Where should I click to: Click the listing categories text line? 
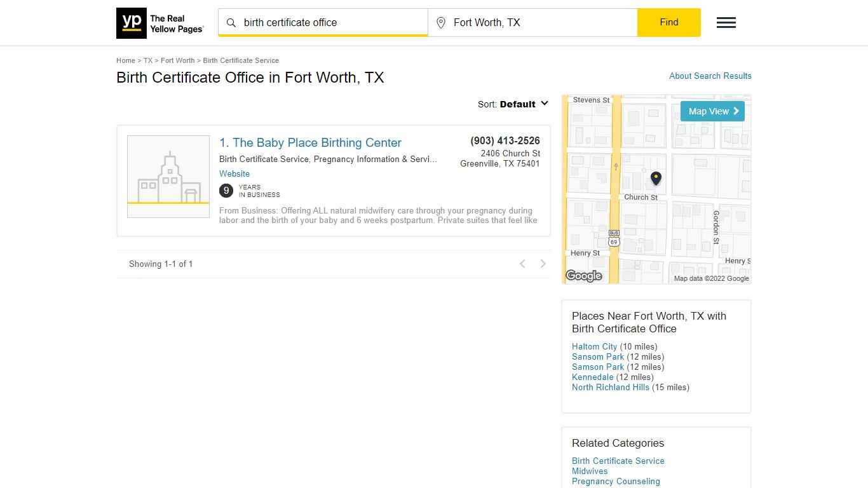click(x=328, y=159)
